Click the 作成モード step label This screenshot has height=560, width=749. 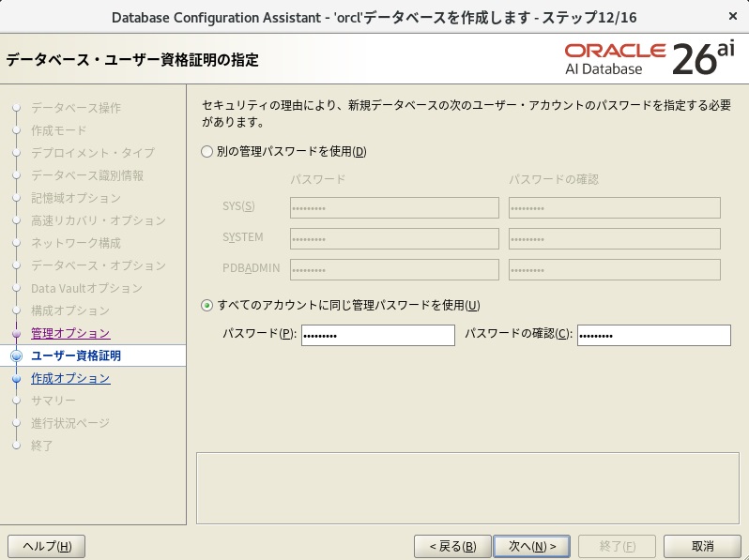click(59, 130)
